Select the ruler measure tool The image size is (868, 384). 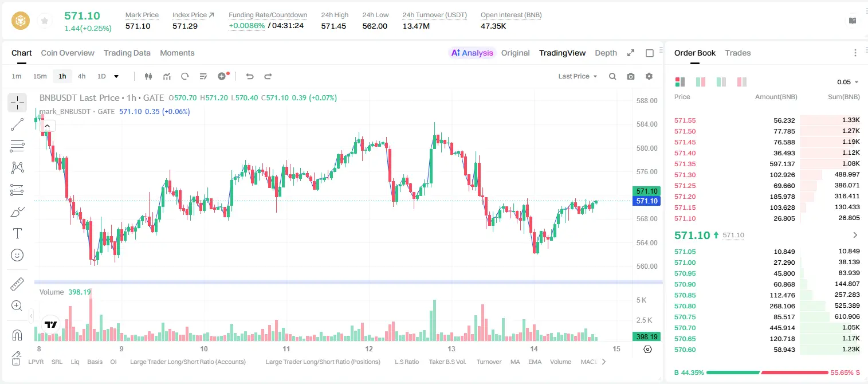pyautogui.click(x=17, y=284)
